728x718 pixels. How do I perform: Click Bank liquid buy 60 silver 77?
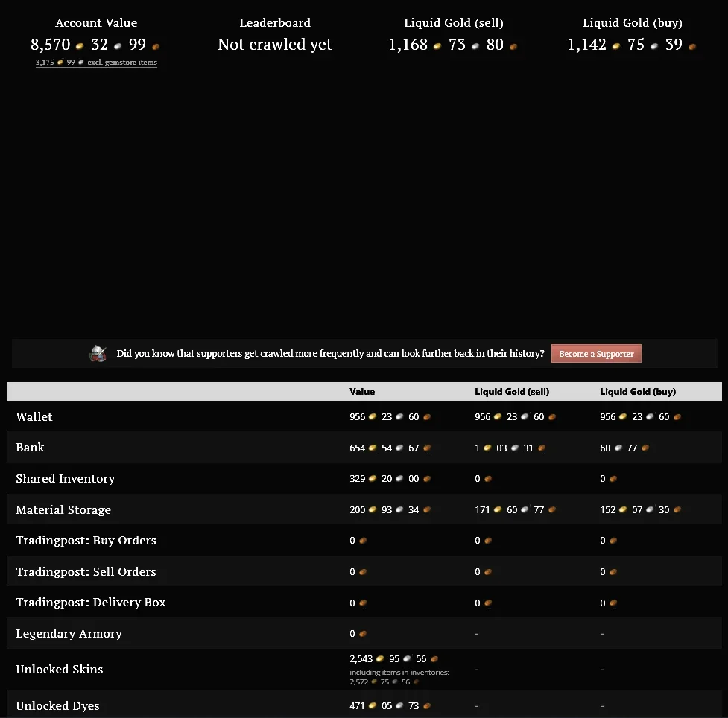tap(624, 448)
